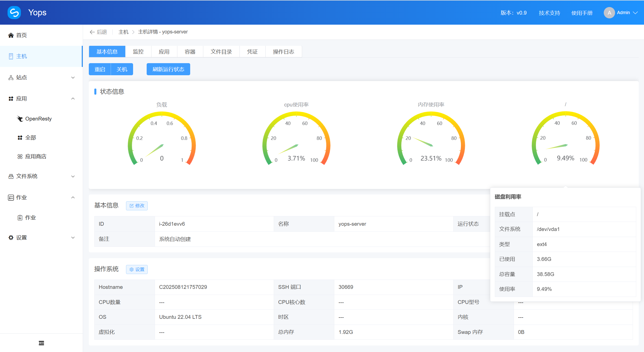Expand the 文件系统 sidebar menu chevron
Screen dimensions: 644x352
click(x=73, y=176)
